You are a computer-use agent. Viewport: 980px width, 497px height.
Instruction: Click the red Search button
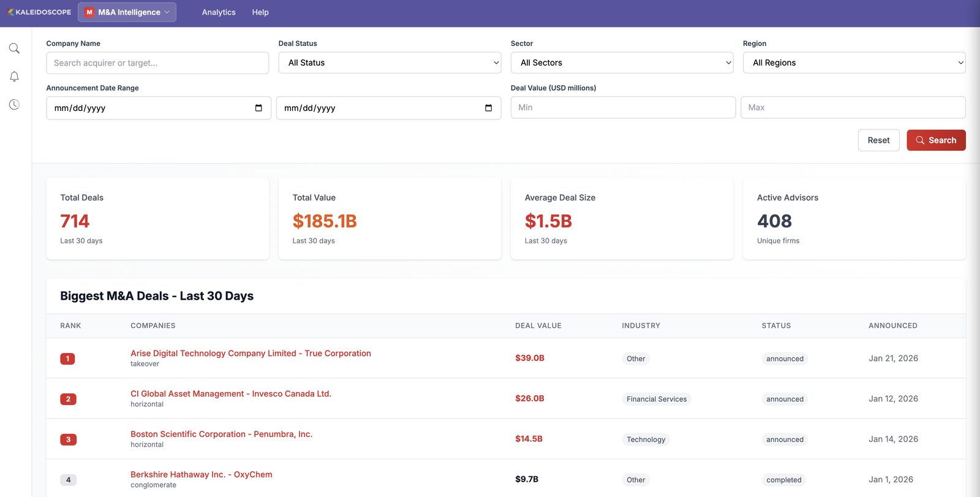coord(936,140)
